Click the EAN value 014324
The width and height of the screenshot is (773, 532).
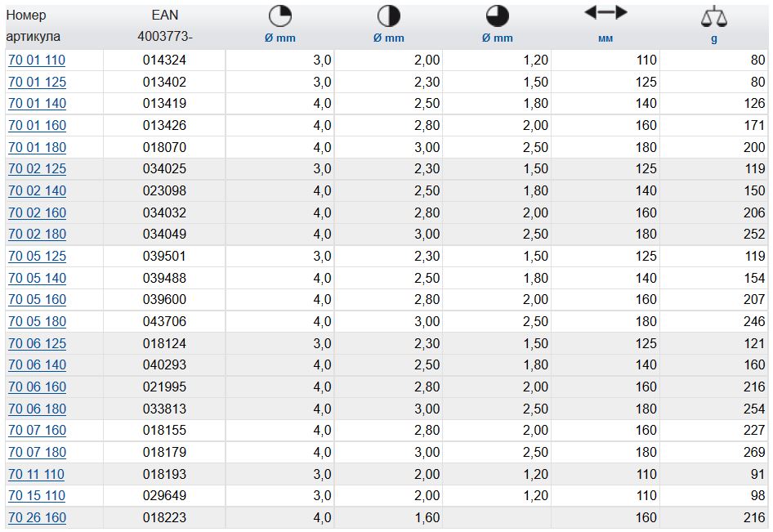click(x=164, y=60)
